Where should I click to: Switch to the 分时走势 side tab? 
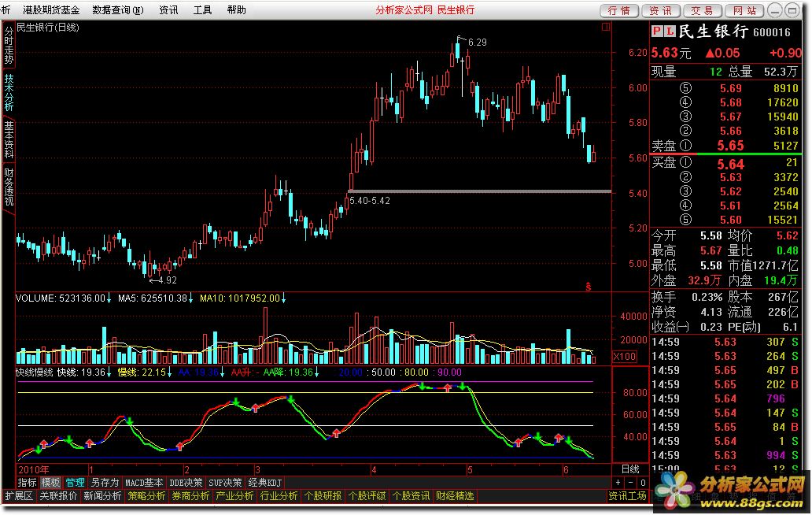(9, 45)
